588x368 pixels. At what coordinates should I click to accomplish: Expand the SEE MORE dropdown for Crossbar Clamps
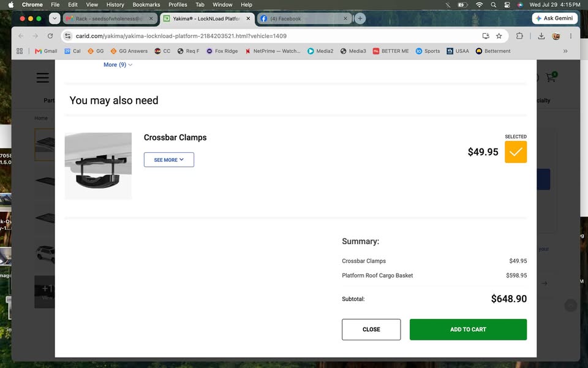click(x=169, y=159)
